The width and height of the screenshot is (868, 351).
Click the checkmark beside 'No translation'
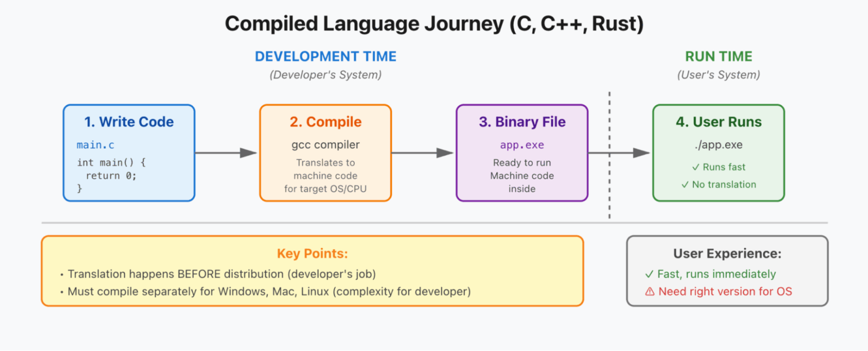(x=685, y=185)
